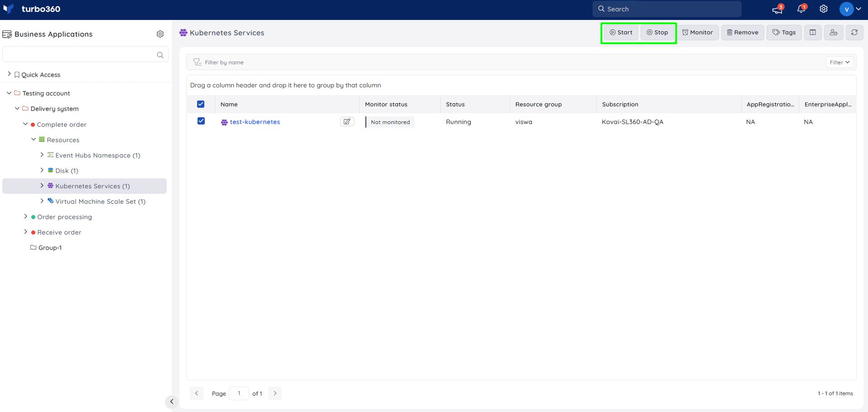Open the Quick Access bookmark label
Image resolution: width=868 pixels, height=412 pixels.
(41, 75)
